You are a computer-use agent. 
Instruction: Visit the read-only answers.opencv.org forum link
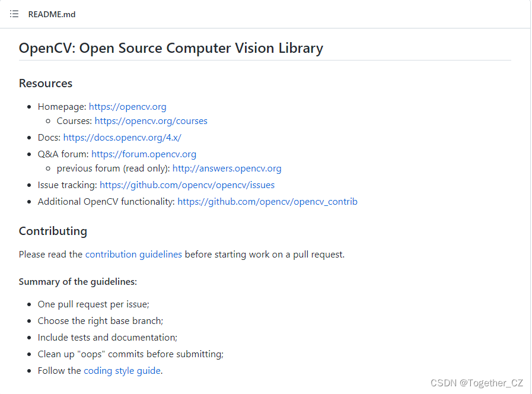(227, 168)
